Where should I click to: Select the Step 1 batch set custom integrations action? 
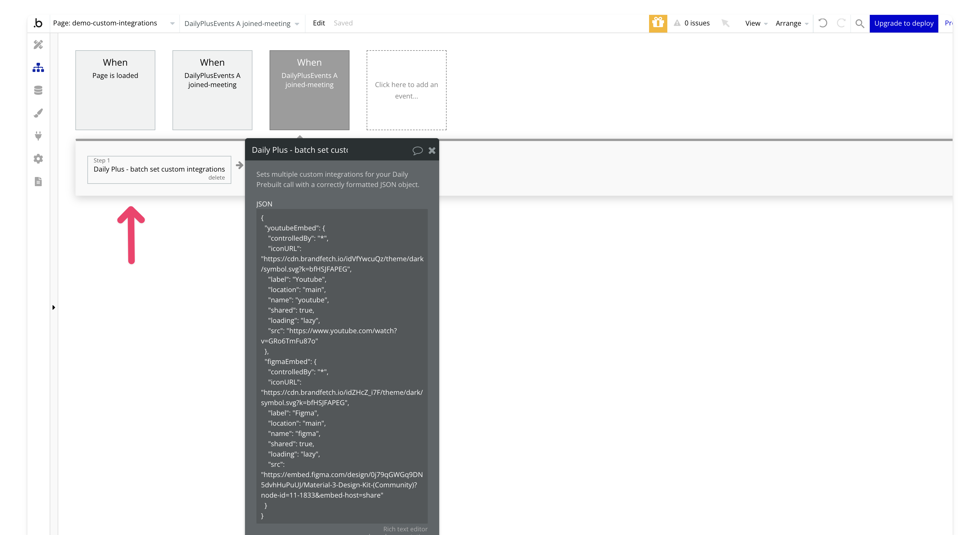pos(159,170)
